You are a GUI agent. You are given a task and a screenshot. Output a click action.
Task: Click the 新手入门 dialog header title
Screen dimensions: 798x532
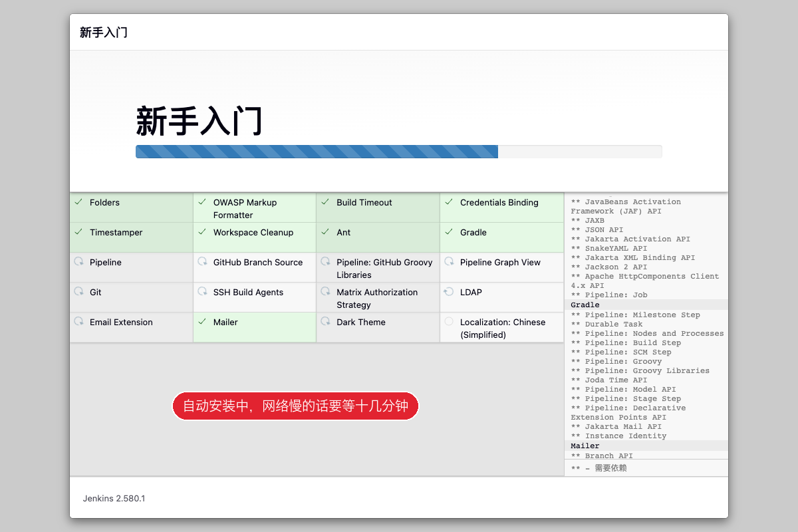(104, 32)
